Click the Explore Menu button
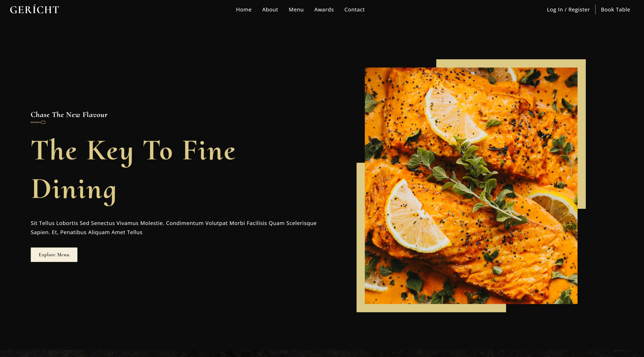 coord(54,255)
